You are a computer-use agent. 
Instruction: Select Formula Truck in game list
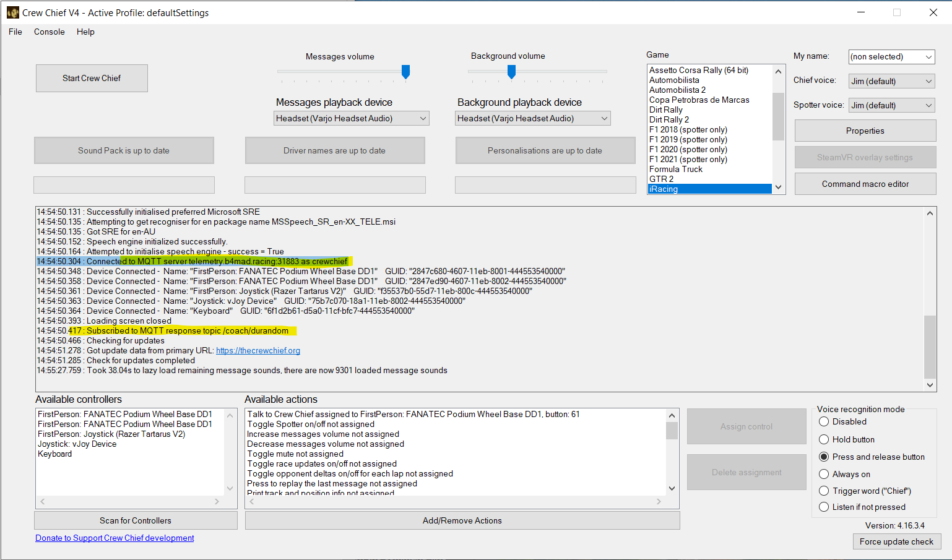709,169
